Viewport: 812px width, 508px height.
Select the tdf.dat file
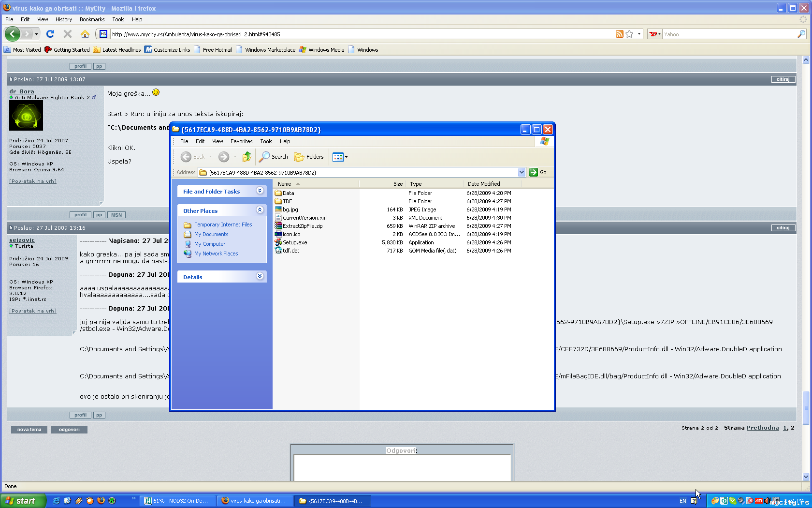pos(287,251)
